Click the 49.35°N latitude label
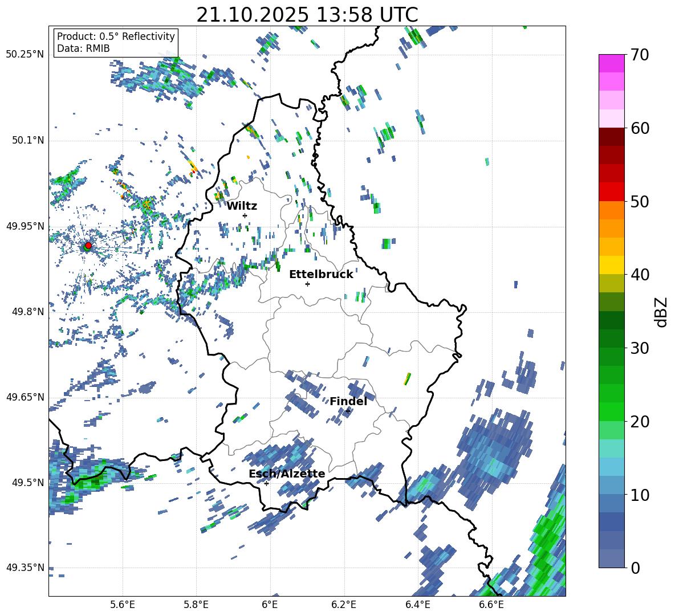The height and width of the screenshot is (616, 675). pyautogui.click(x=25, y=568)
